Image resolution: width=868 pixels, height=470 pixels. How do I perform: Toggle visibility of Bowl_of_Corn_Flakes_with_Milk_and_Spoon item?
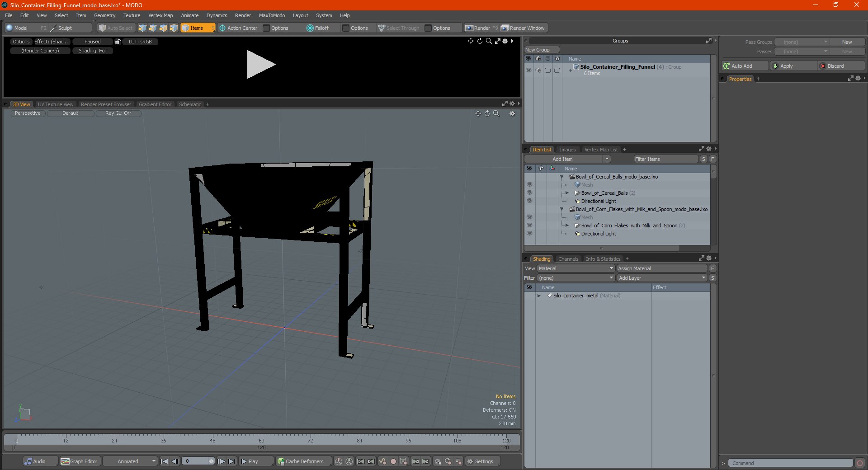point(529,226)
